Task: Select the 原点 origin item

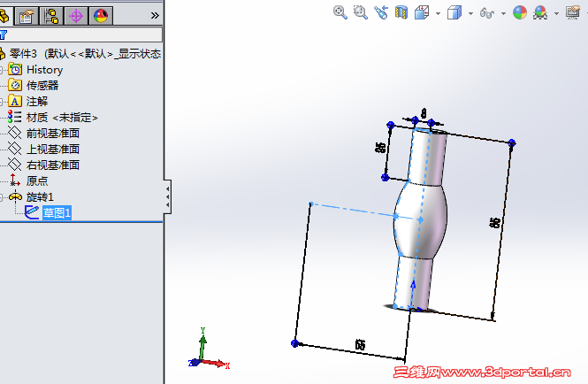Action: point(37,180)
